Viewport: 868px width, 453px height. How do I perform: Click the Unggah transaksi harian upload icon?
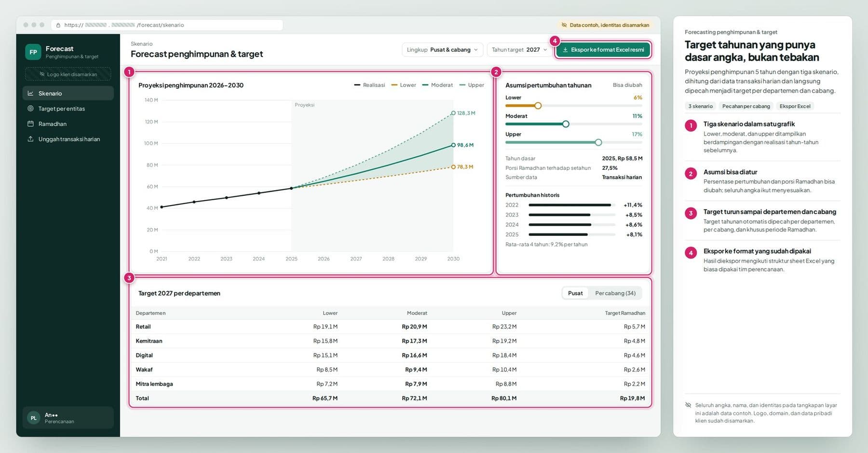pos(30,139)
